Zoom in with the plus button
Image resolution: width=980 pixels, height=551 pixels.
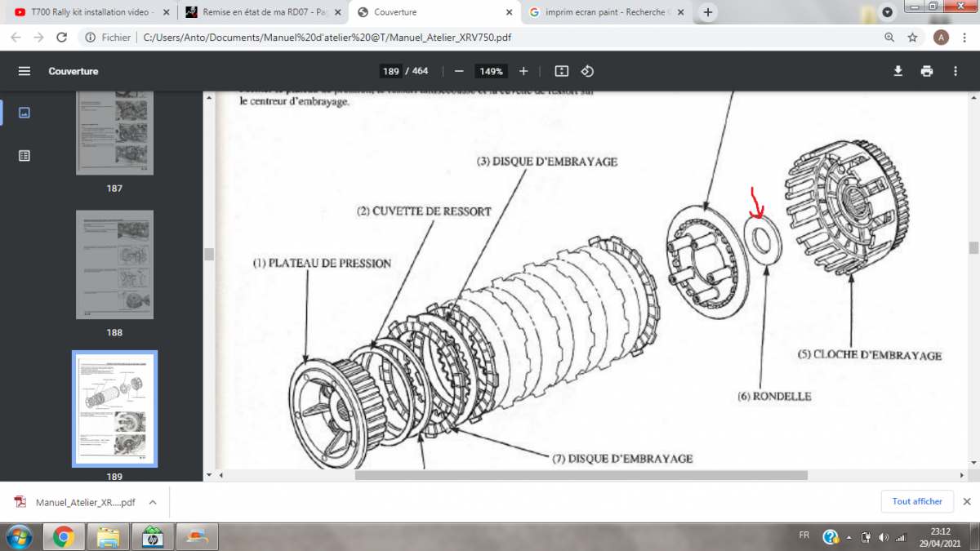click(x=523, y=71)
